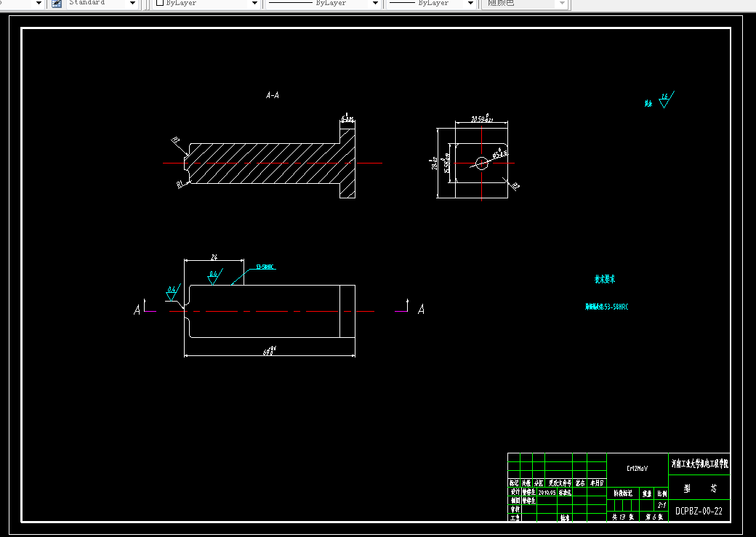Viewport: 756px width, 537px height.
Task: Select the 53-58HRC leader annotation on part
Action: pyautogui.click(x=265, y=267)
